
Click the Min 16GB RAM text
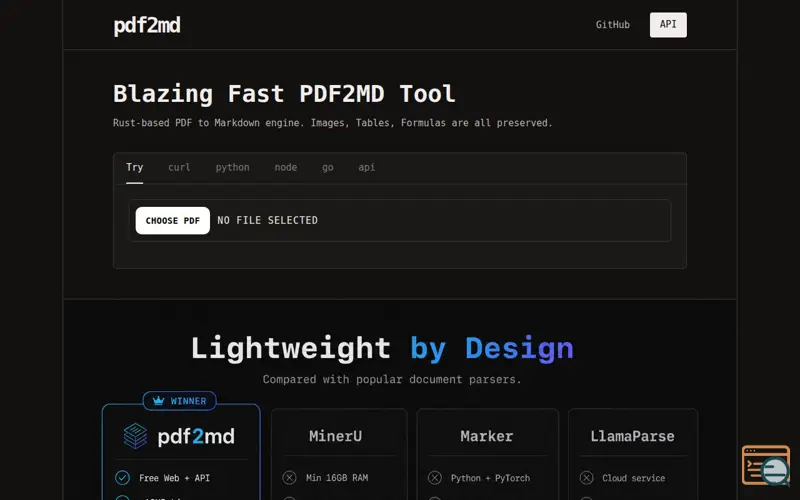click(x=337, y=478)
